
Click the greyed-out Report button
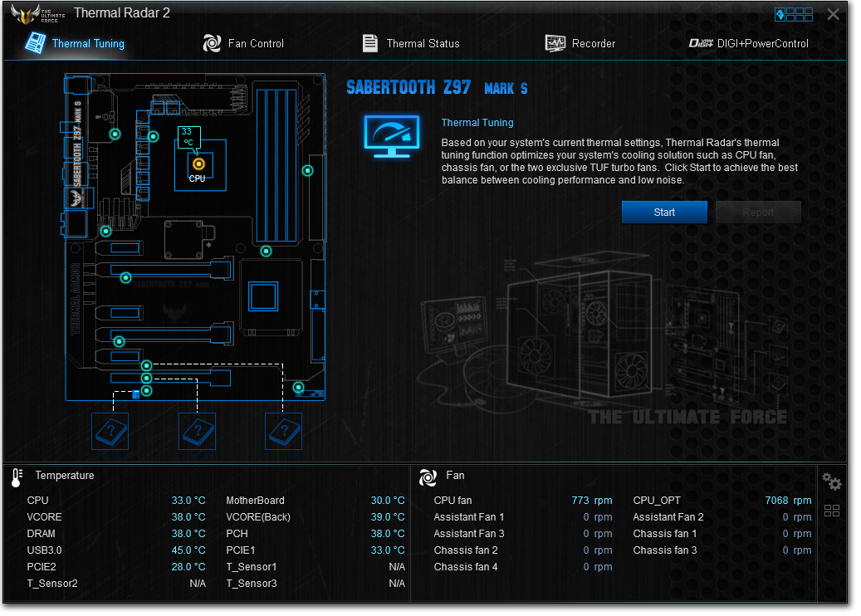coord(758,213)
